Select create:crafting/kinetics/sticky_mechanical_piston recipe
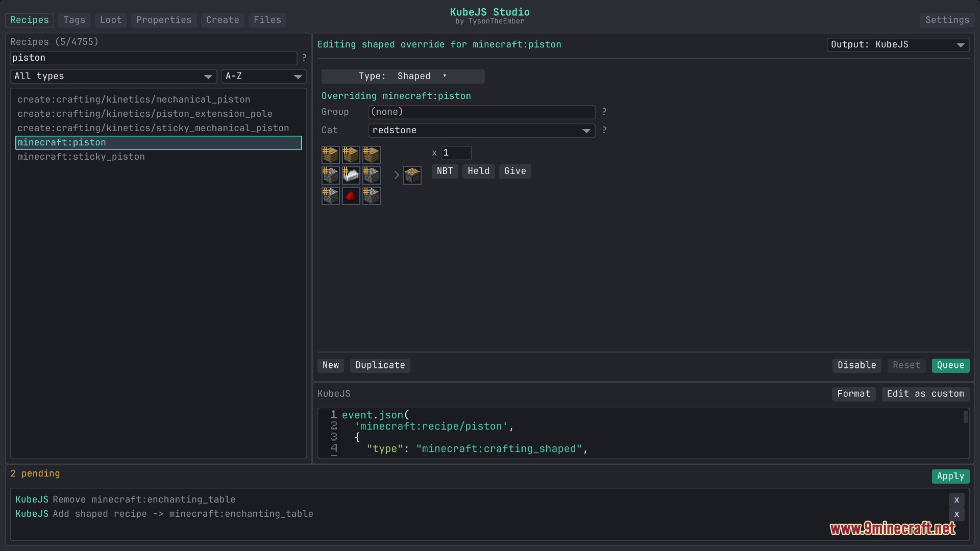980x551 pixels. [x=159, y=128]
